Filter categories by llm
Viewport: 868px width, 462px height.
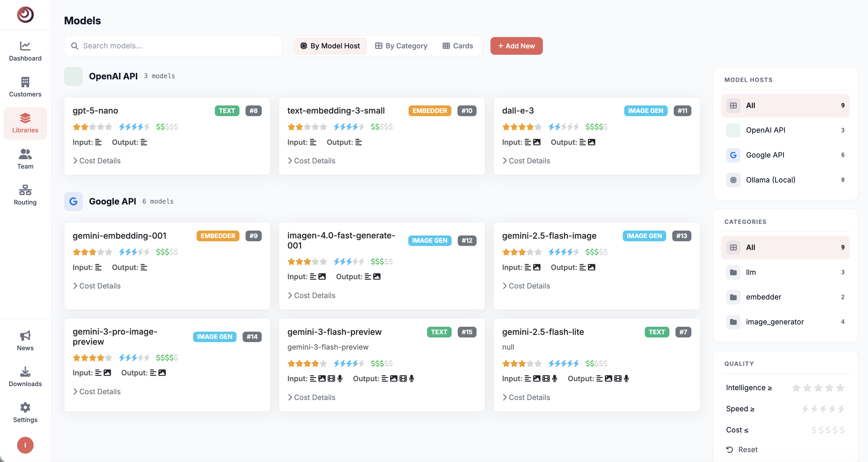coord(785,272)
